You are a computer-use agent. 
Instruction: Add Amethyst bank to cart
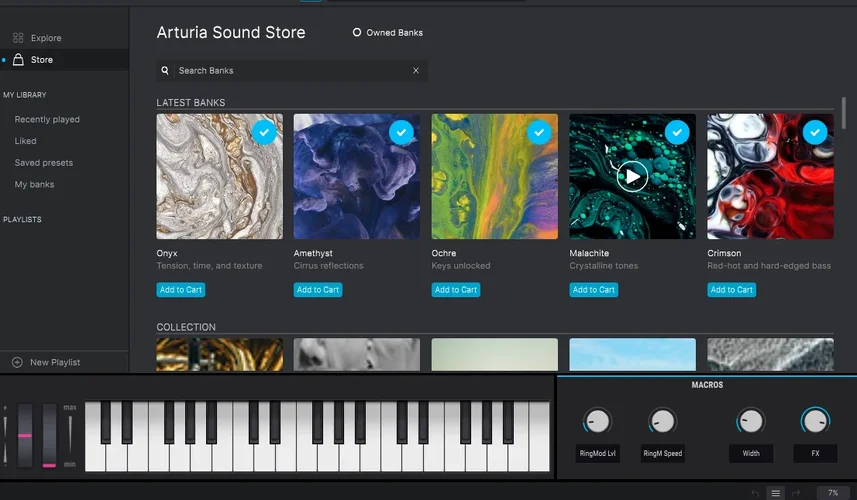pyautogui.click(x=318, y=290)
